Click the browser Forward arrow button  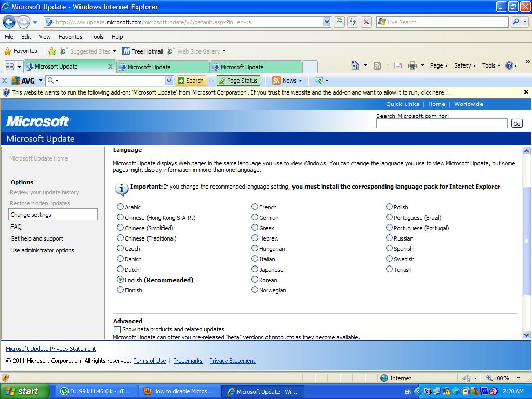[23, 22]
